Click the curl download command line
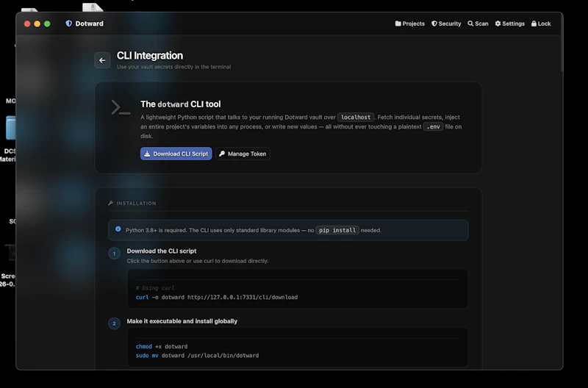588x388 pixels. [x=217, y=298]
